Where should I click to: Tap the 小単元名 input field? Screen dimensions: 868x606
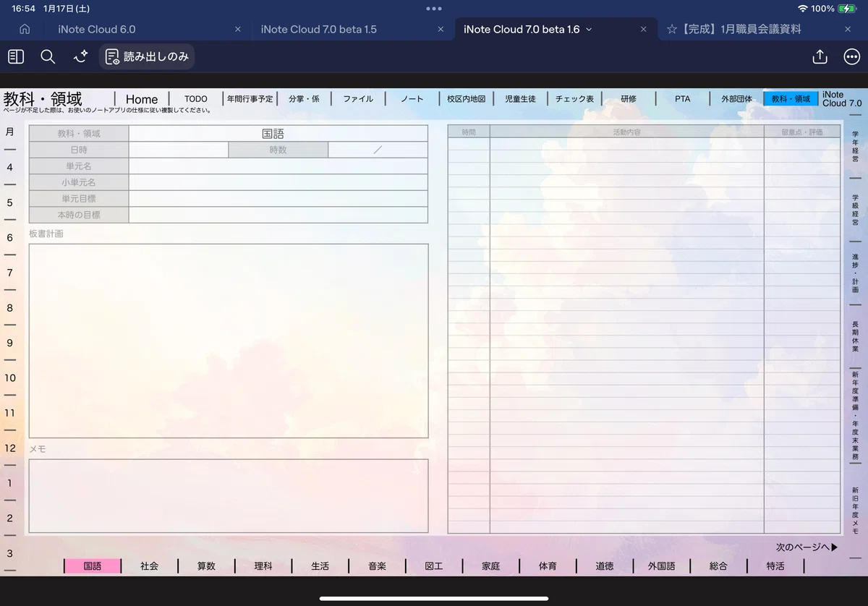pyautogui.click(x=278, y=182)
